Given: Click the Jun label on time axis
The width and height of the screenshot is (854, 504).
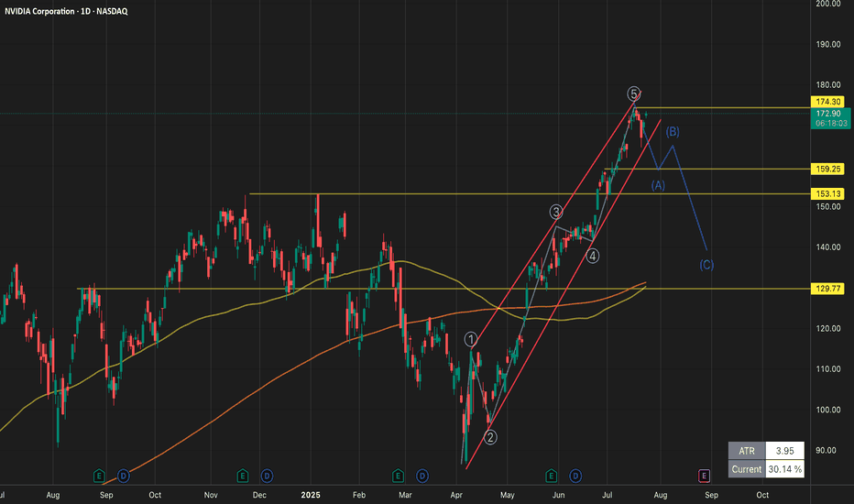Looking at the screenshot, I should (558, 495).
